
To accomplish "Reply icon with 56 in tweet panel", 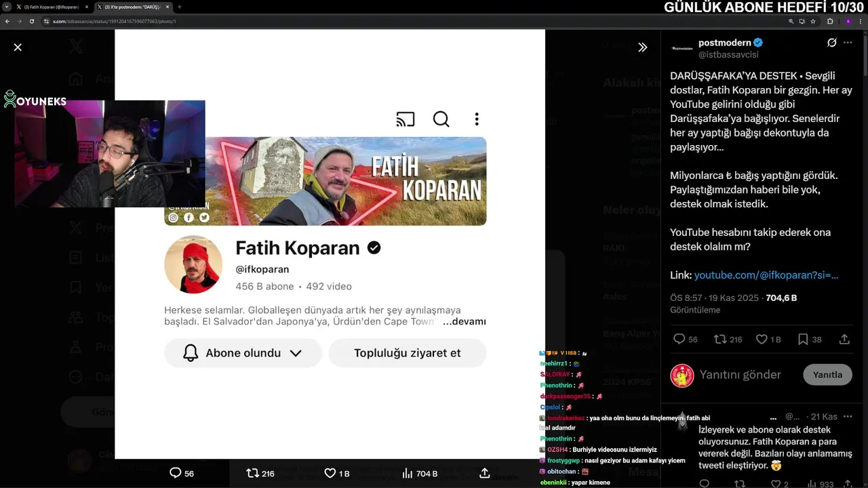I will tap(679, 339).
